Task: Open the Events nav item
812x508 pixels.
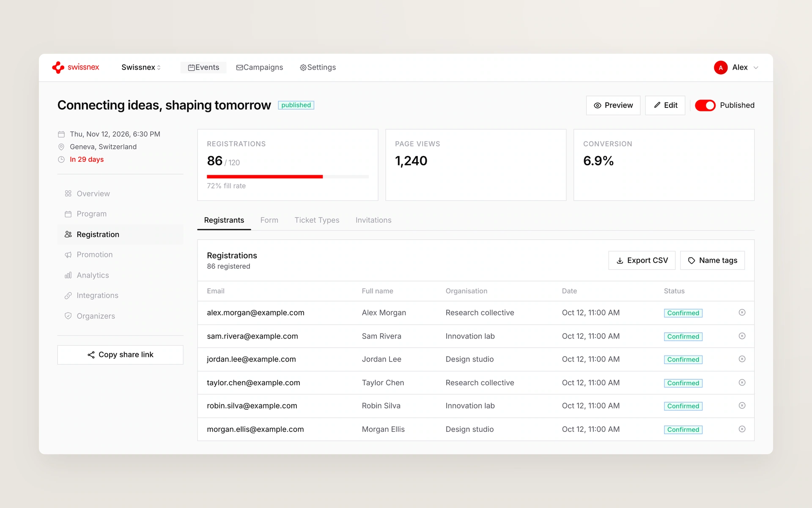Action: tap(203, 67)
